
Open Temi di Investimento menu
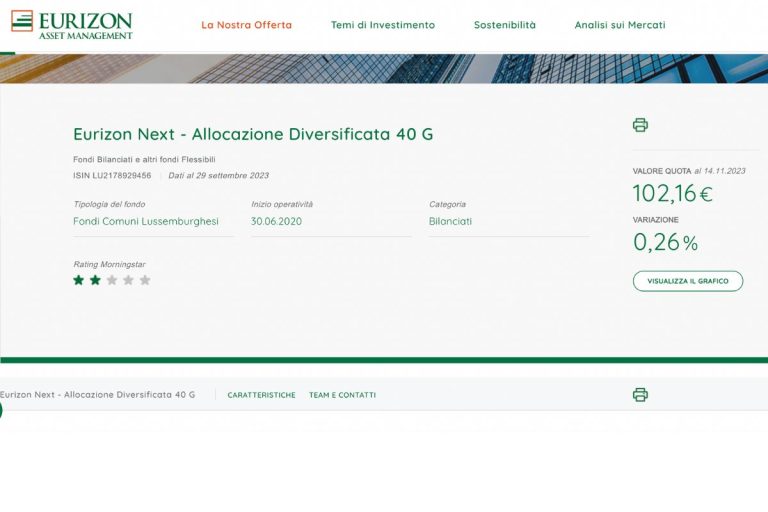point(383,25)
